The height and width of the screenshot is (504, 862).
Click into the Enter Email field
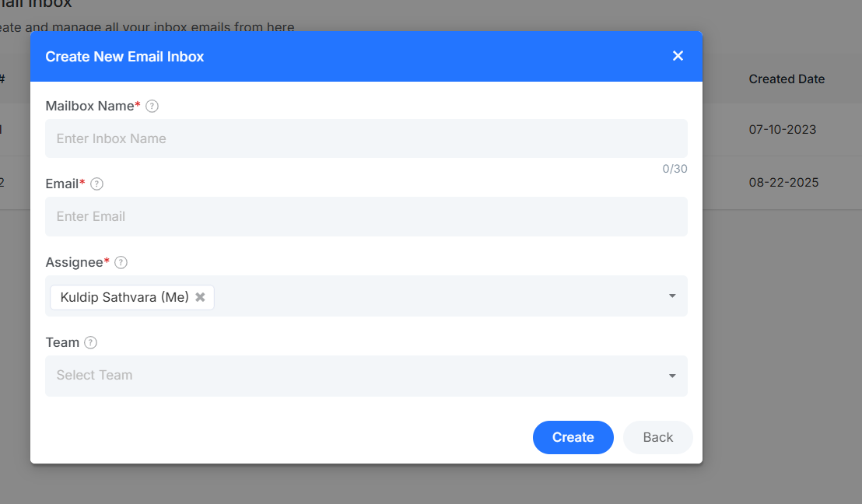tap(366, 216)
